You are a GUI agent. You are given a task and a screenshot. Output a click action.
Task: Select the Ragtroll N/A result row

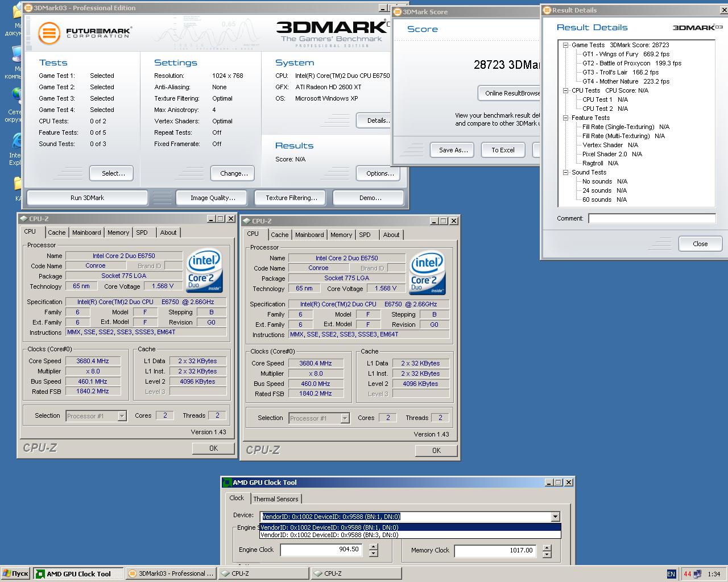[x=600, y=163]
